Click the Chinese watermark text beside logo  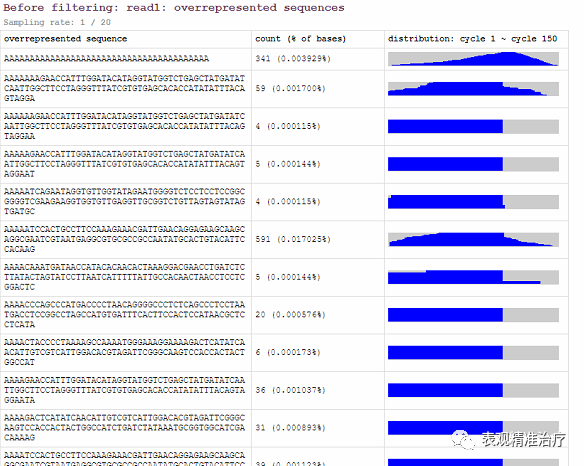click(x=524, y=440)
